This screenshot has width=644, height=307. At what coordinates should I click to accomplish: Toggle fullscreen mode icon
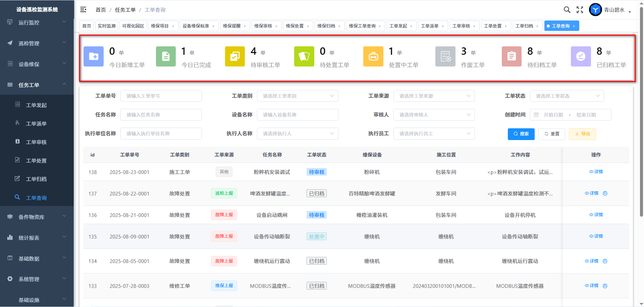point(580,10)
